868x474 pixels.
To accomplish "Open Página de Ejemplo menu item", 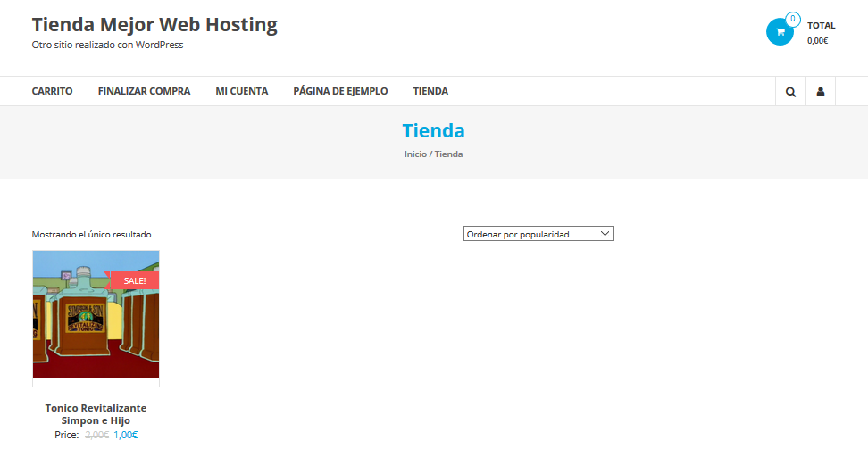I will [340, 91].
